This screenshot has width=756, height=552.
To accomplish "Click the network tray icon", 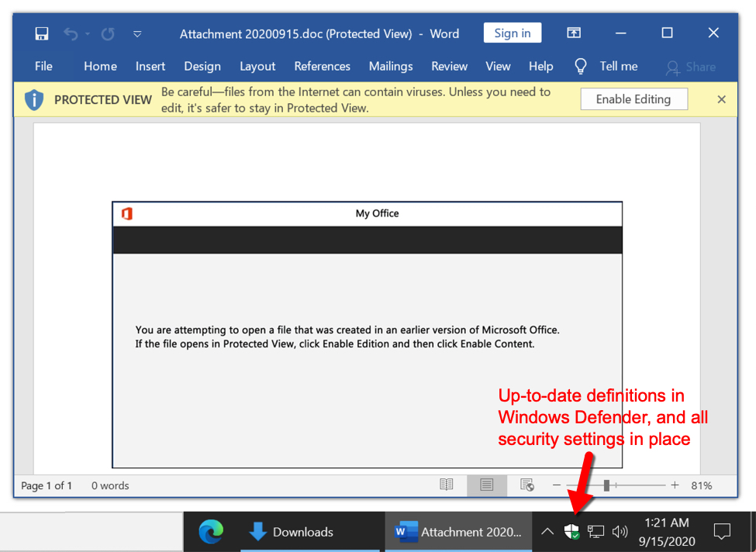I will click(x=596, y=532).
